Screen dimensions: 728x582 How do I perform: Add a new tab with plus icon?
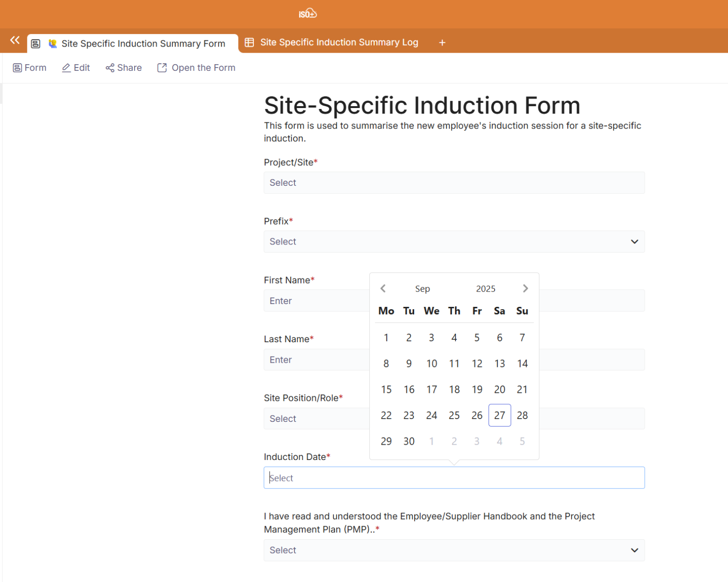[x=442, y=43]
